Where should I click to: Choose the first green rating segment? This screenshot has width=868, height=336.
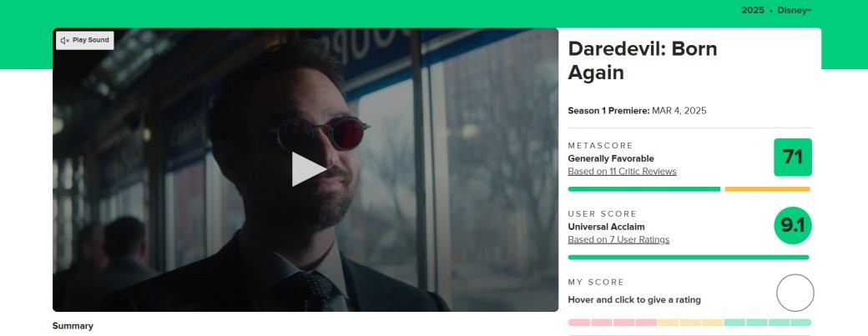pyautogui.click(x=734, y=322)
